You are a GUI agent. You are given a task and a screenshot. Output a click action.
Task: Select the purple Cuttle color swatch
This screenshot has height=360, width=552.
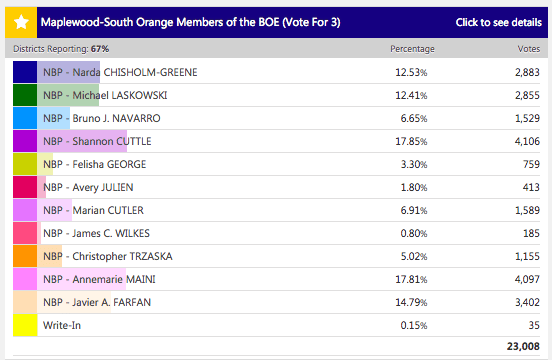tap(25, 141)
